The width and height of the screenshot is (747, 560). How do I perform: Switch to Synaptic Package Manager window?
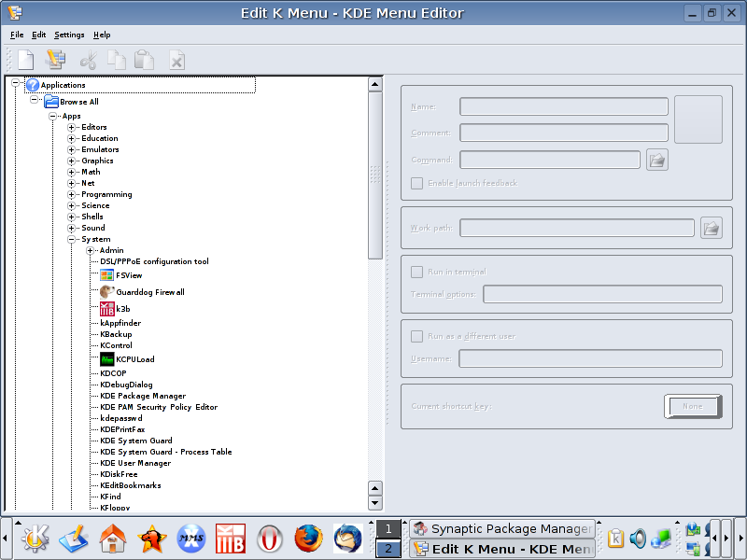501,528
